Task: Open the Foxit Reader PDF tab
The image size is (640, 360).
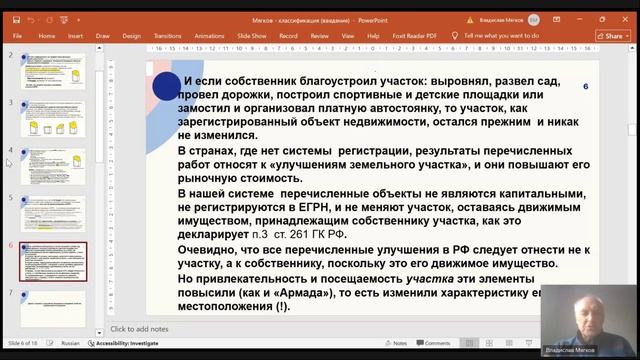Action: pyautogui.click(x=414, y=36)
